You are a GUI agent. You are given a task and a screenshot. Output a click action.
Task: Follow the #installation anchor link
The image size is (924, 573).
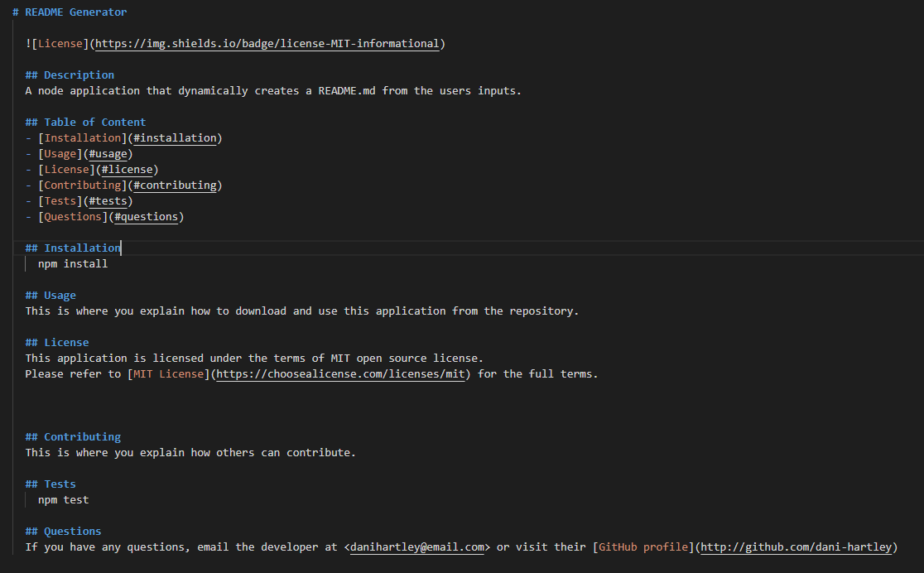pyautogui.click(x=175, y=138)
